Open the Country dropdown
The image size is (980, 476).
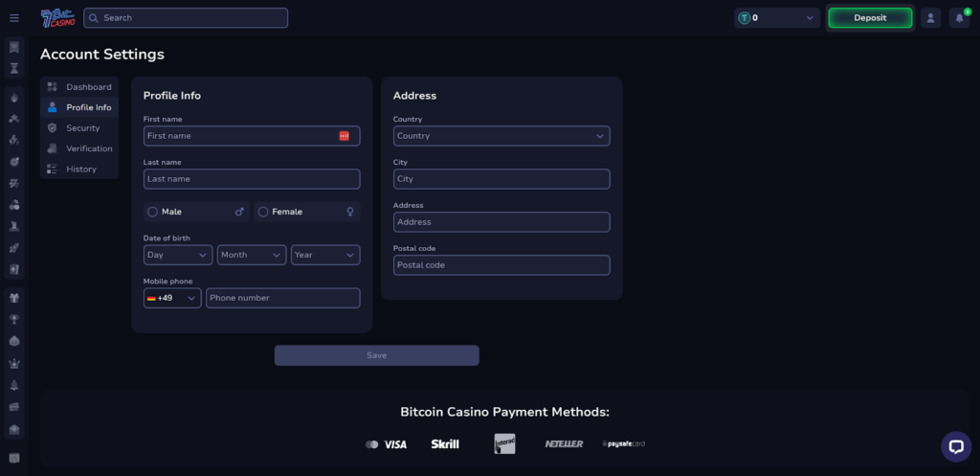501,136
